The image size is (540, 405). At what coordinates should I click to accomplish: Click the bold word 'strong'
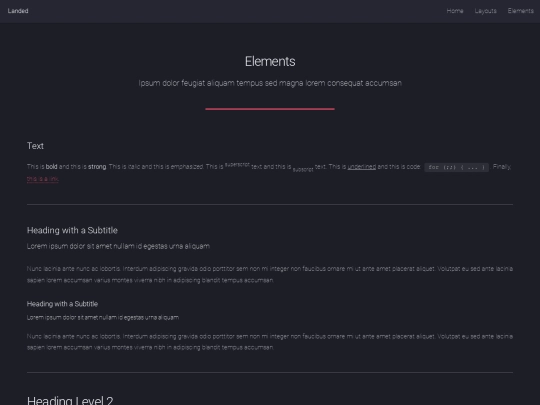(x=97, y=167)
